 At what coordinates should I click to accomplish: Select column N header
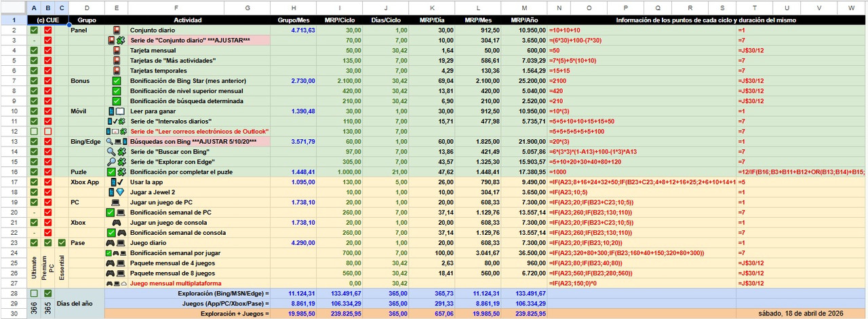559,7
